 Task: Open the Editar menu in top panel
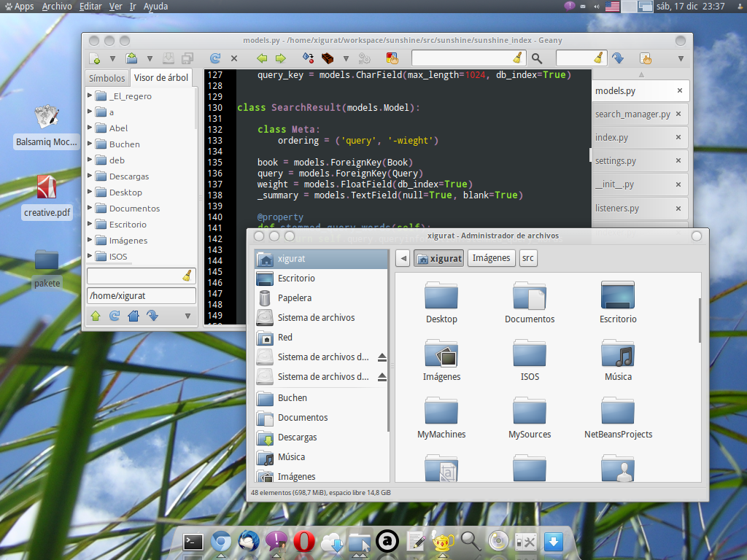[x=90, y=7]
